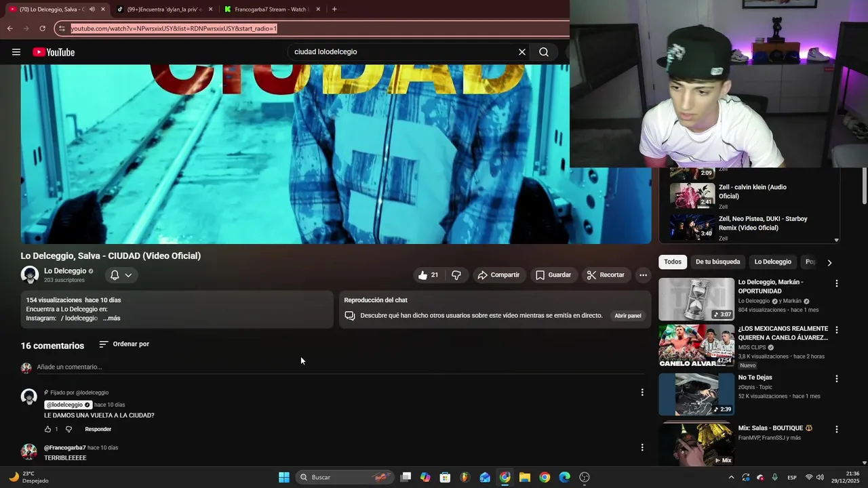The height and width of the screenshot is (488, 868).
Task: Switch input language ESP indicator
Action: click(x=792, y=477)
